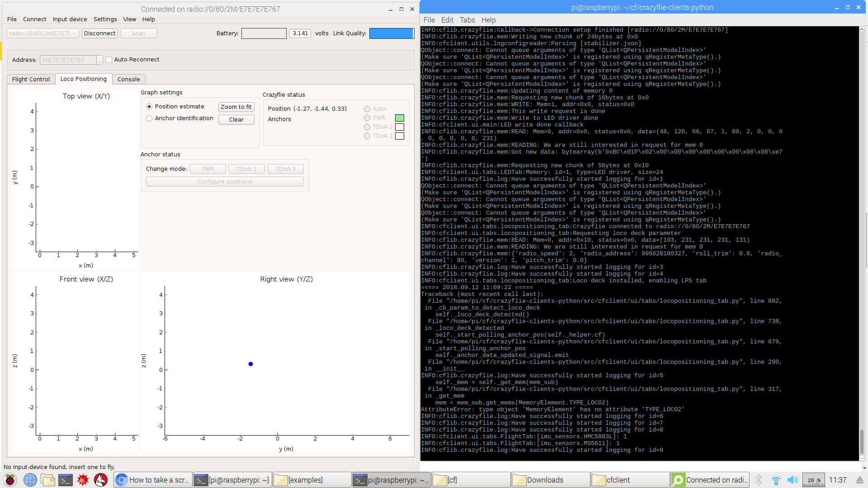
Task: Expand the radio URI dropdown
Action: coord(74,33)
